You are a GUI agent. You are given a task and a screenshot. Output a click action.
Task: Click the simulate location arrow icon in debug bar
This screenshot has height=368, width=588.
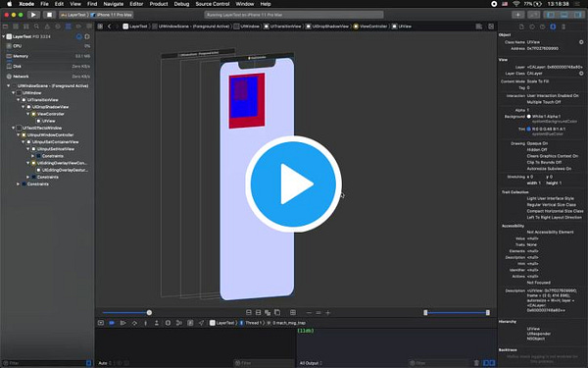201,323
